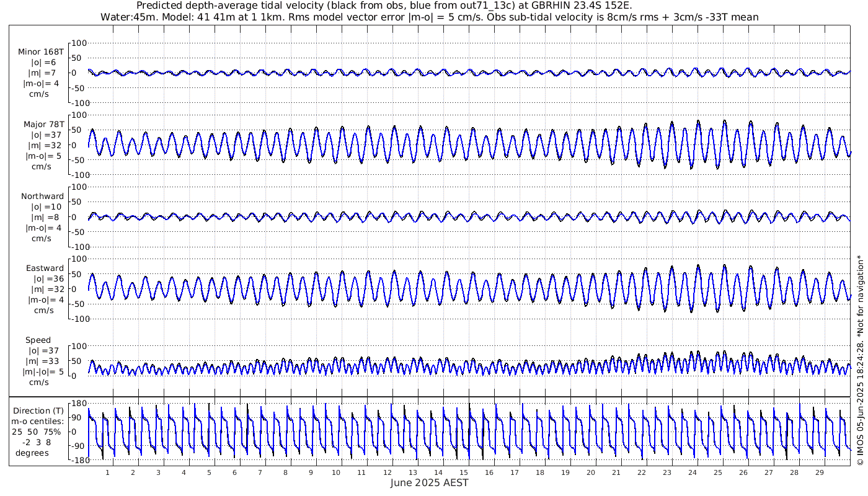Click the 'Northward' panel label

42,196
